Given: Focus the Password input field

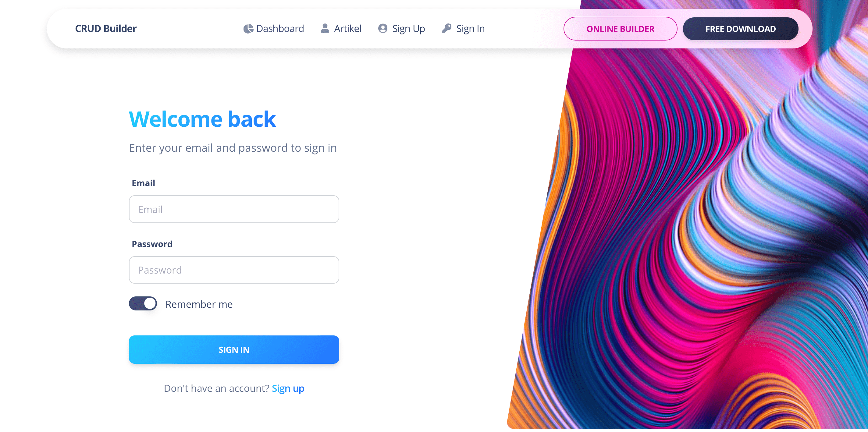Looking at the screenshot, I should pos(234,270).
